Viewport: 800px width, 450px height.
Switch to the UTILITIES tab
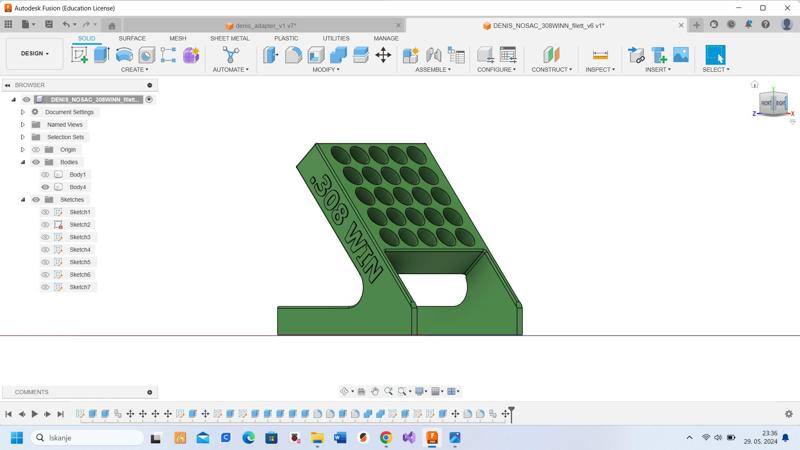click(336, 38)
